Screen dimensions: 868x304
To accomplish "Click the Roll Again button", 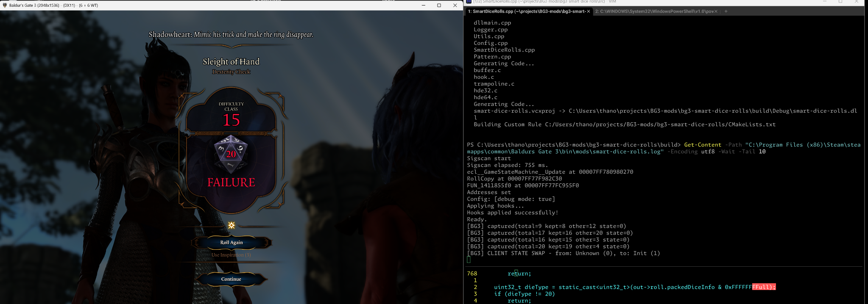I will click(x=231, y=242).
